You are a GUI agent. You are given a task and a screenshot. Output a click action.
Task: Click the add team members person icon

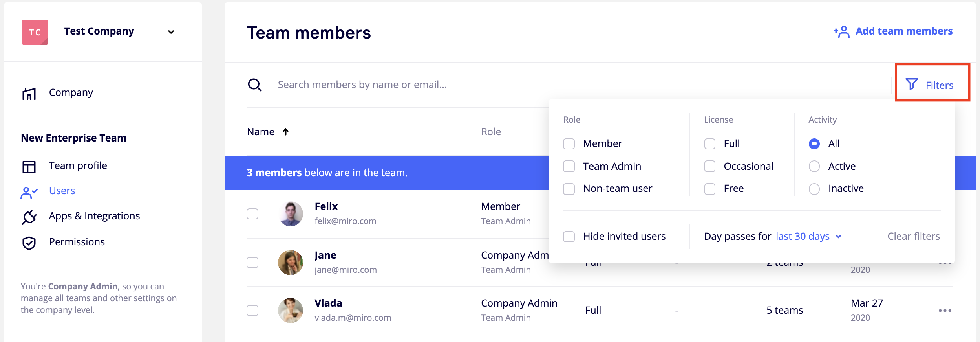coord(842,31)
